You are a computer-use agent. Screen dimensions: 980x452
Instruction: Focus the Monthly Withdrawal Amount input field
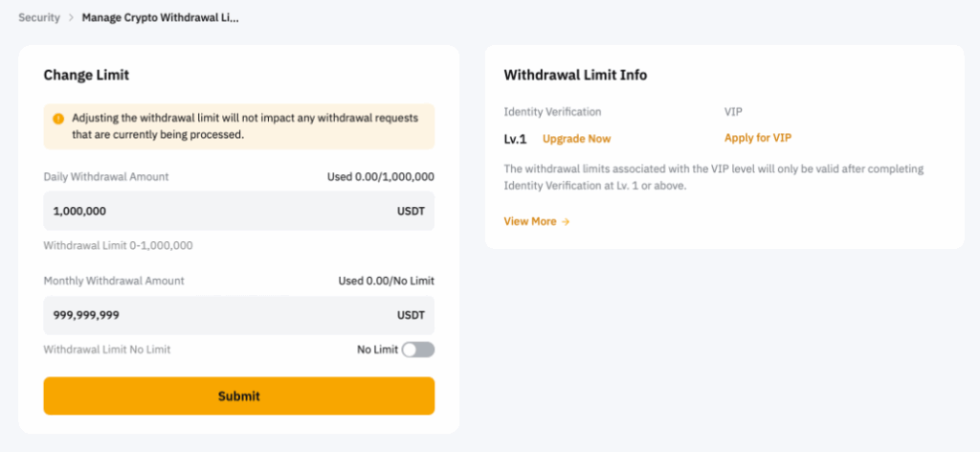pyautogui.click(x=211, y=315)
